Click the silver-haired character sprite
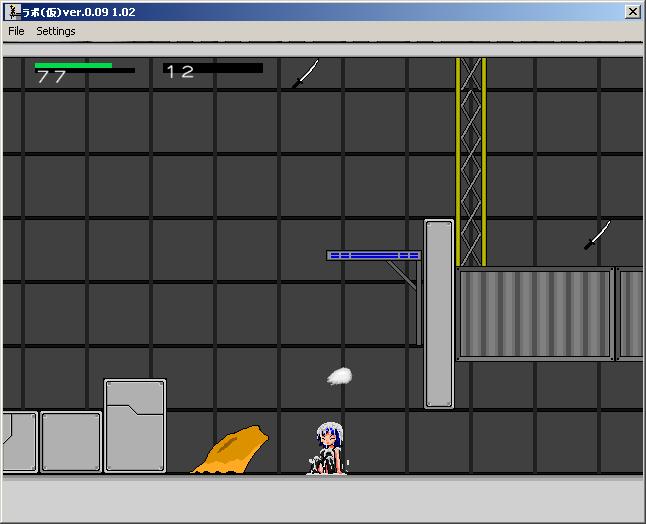This screenshot has height=524, width=646. pyautogui.click(x=328, y=449)
